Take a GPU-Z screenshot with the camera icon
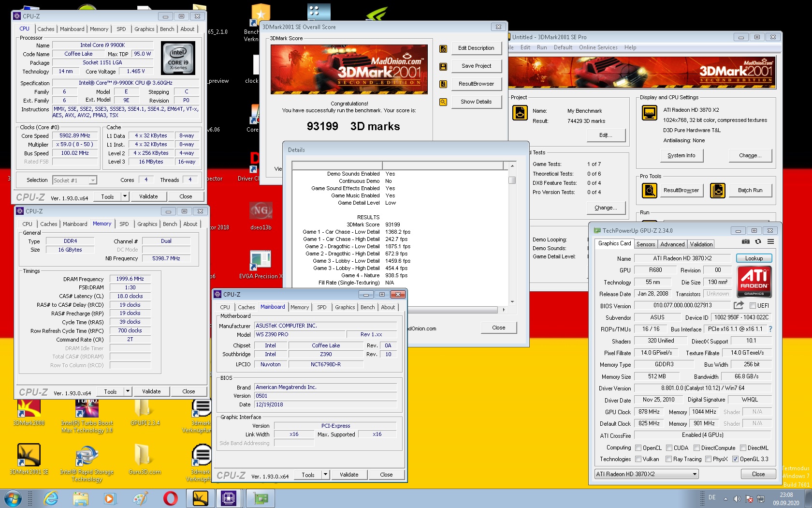Screen dimensions: 812x508 [x=746, y=241]
